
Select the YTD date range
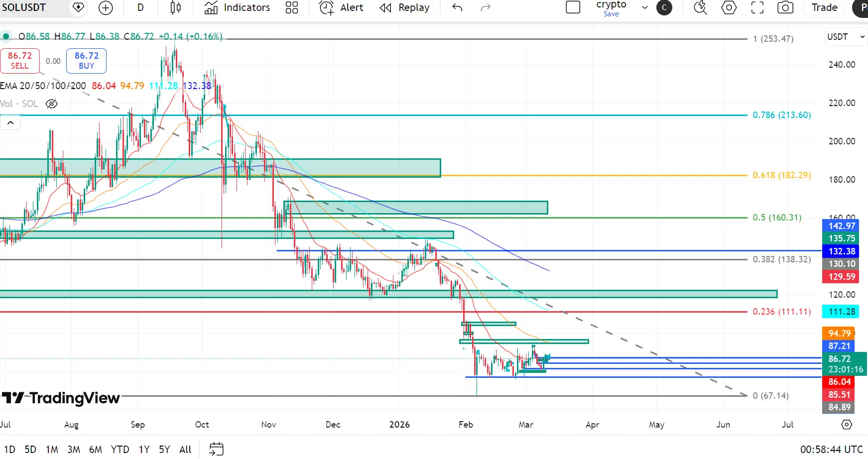click(x=120, y=450)
